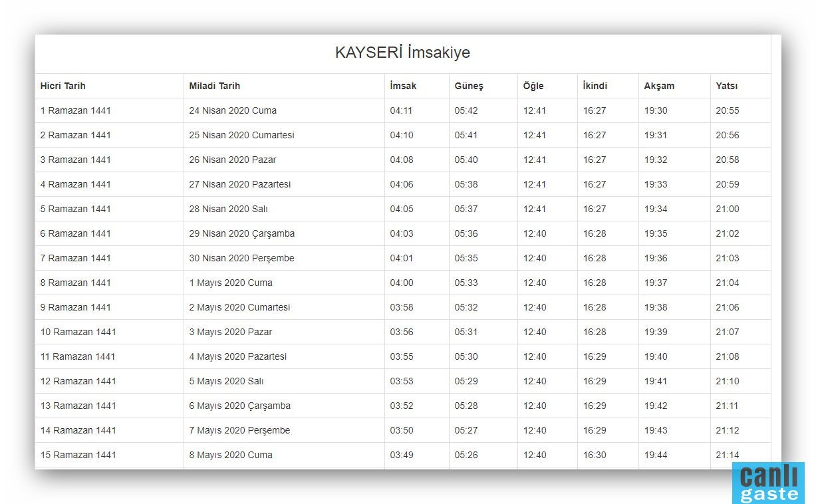Image resolution: width=816 pixels, height=504 pixels.
Task: Select '29 Nisan 2020 Çarşamba' cell
Action: pyautogui.click(x=241, y=233)
